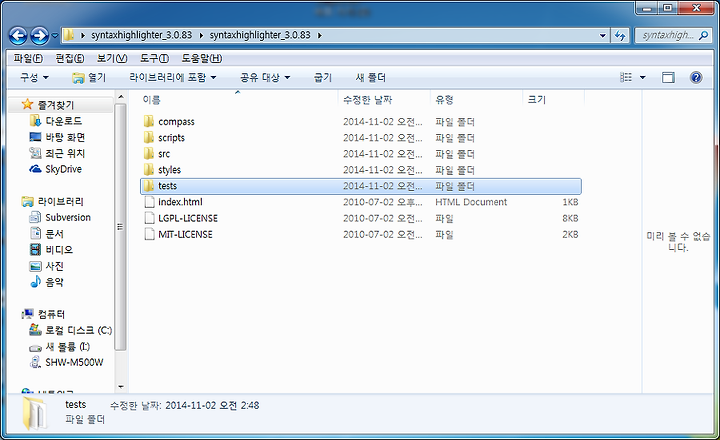This screenshot has height=440, width=720.
Task: Click the navigation pane scroll up arrow
Action: coord(121,97)
